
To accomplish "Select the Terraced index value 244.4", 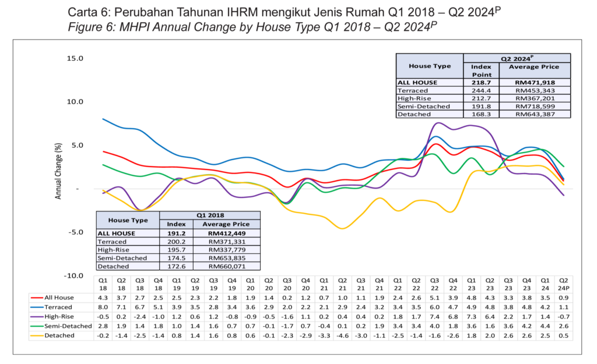I will tap(481, 90).
